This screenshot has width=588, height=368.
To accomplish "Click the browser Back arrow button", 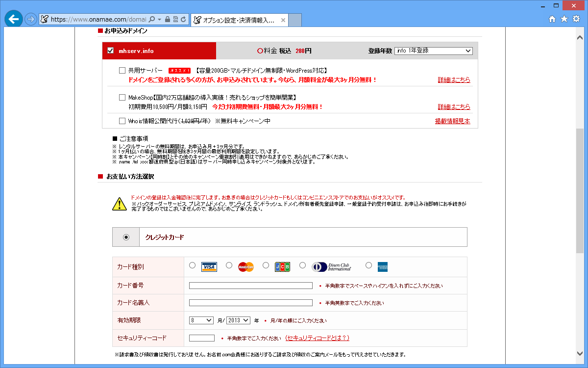I will point(13,19).
